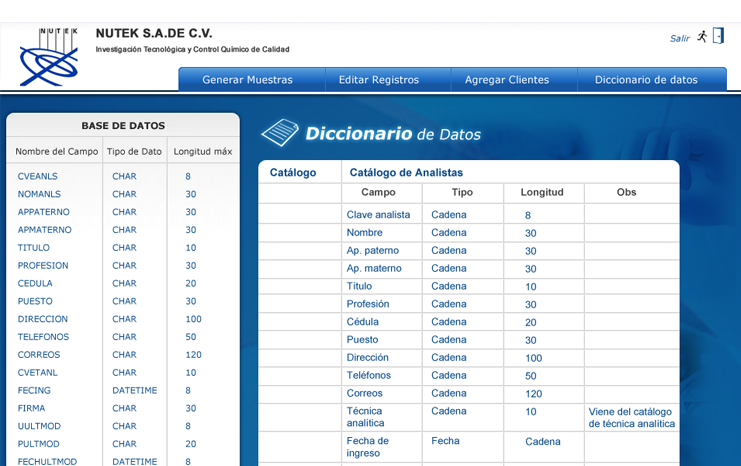
Task: Click the Longitud máx column header
Action: click(x=202, y=152)
